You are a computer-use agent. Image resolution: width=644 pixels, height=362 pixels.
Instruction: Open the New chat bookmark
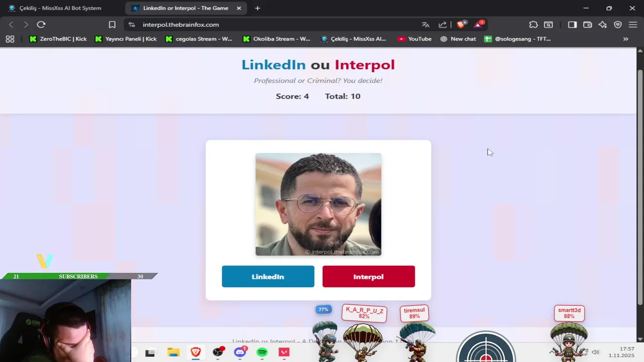point(458,39)
